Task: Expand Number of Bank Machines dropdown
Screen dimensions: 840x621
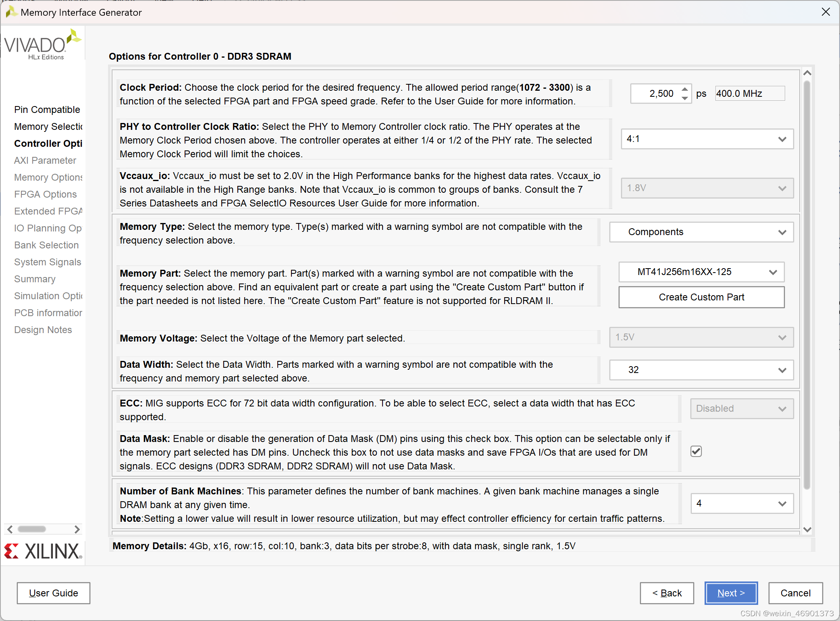Action: click(742, 503)
